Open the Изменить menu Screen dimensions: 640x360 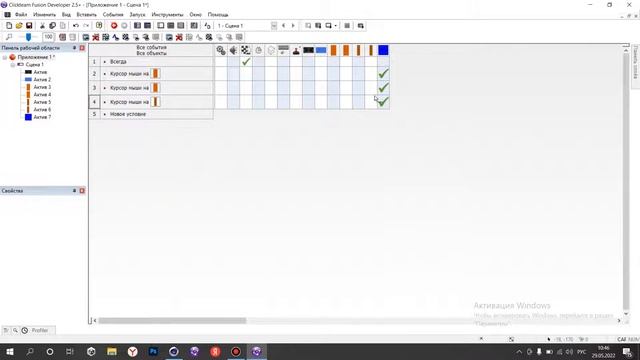click(x=44, y=15)
